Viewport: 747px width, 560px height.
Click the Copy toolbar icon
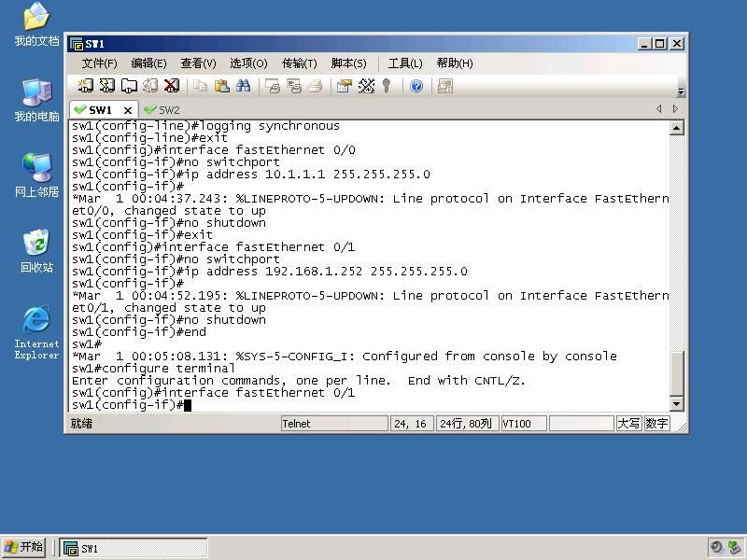(201, 86)
